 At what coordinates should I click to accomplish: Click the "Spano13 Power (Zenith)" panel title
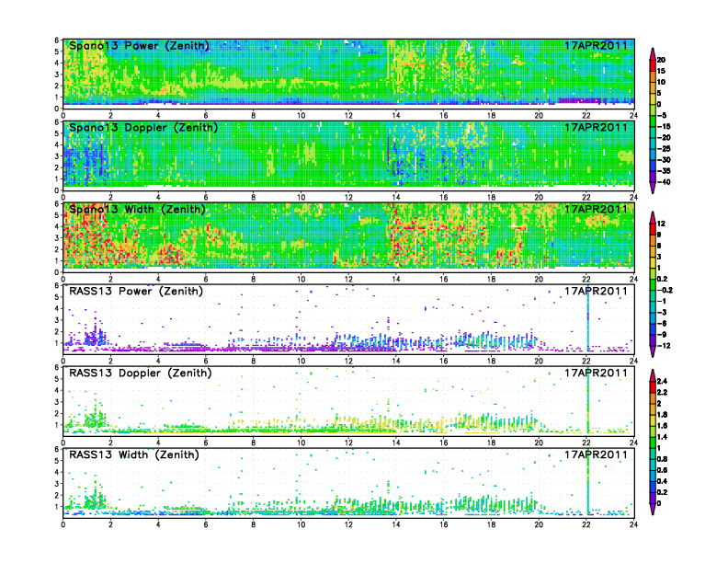140,46
